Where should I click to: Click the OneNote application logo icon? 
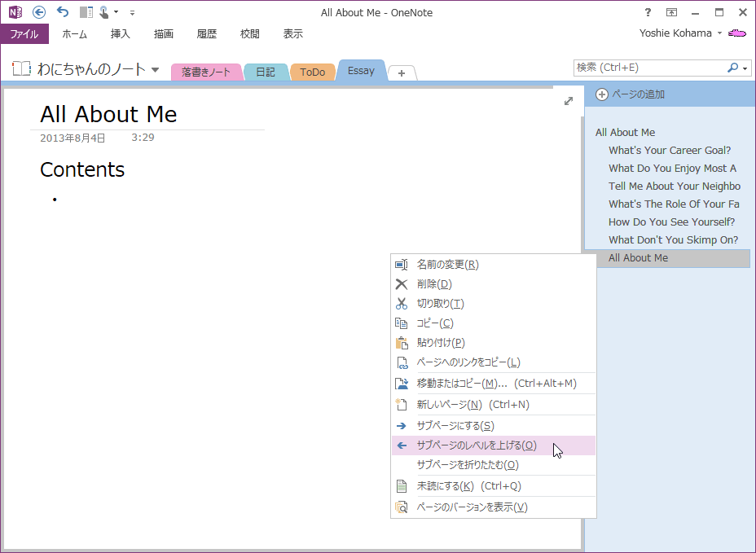click(x=15, y=12)
